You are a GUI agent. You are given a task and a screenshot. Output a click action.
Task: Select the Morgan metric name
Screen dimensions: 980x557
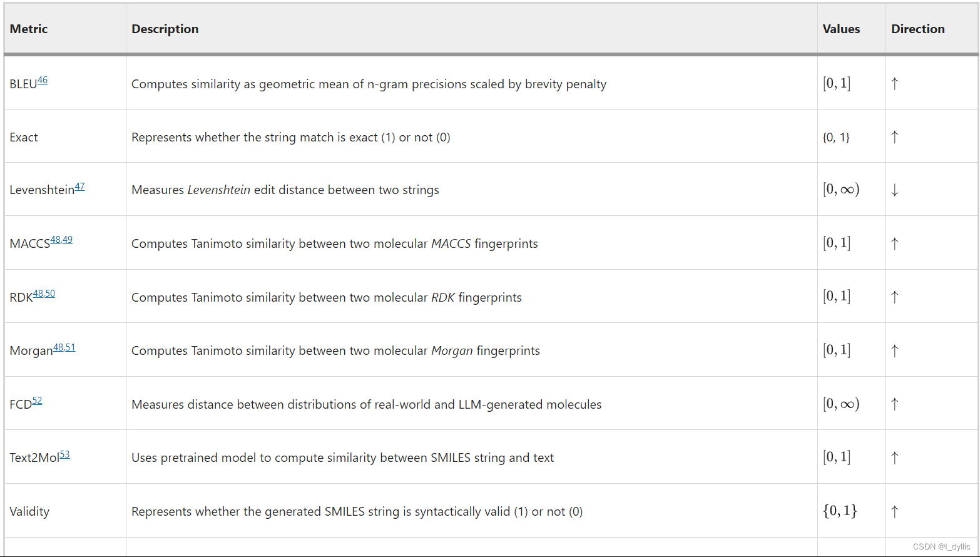31,351
